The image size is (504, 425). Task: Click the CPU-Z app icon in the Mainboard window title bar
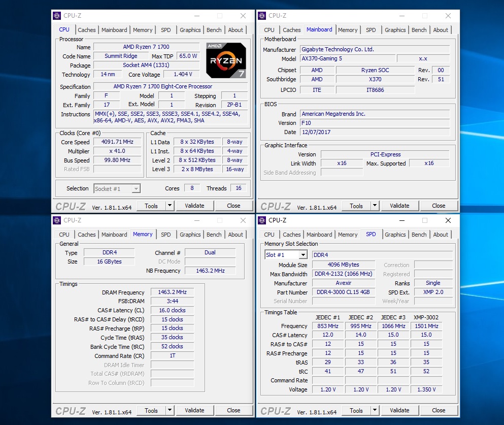click(x=262, y=15)
